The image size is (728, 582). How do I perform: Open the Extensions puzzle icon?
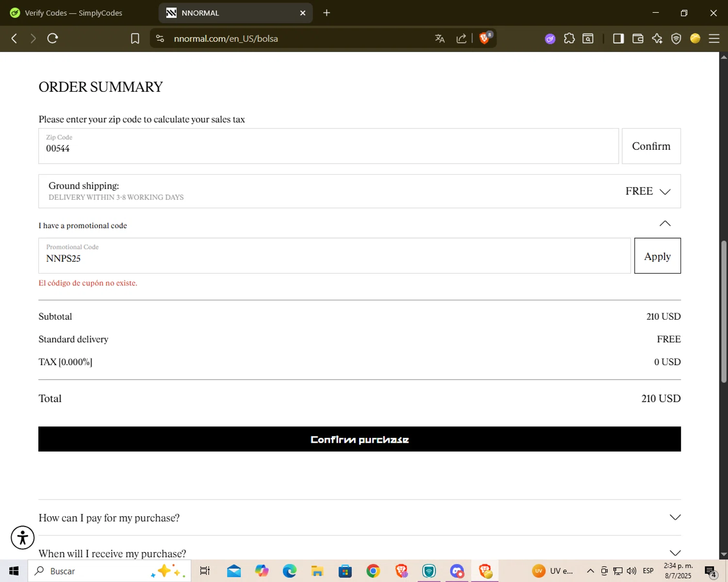pyautogui.click(x=569, y=38)
